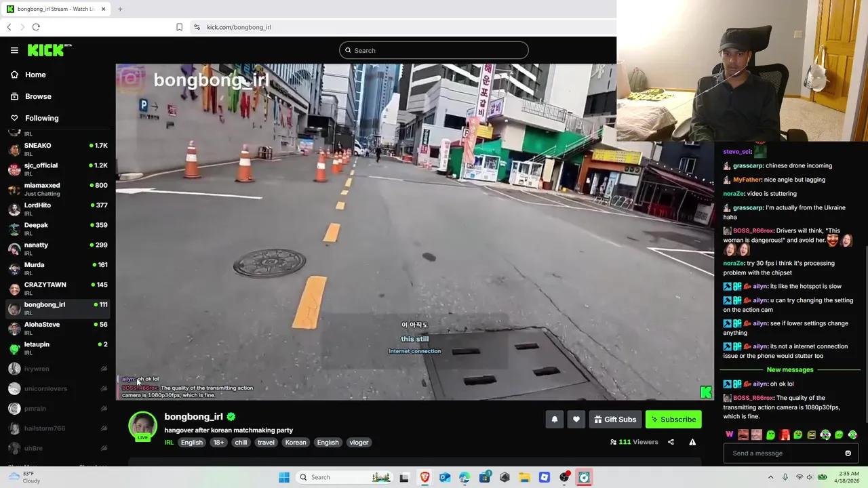Click the IRL category link
Image resolution: width=868 pixels, height=488 pixels.
[169, 443]
